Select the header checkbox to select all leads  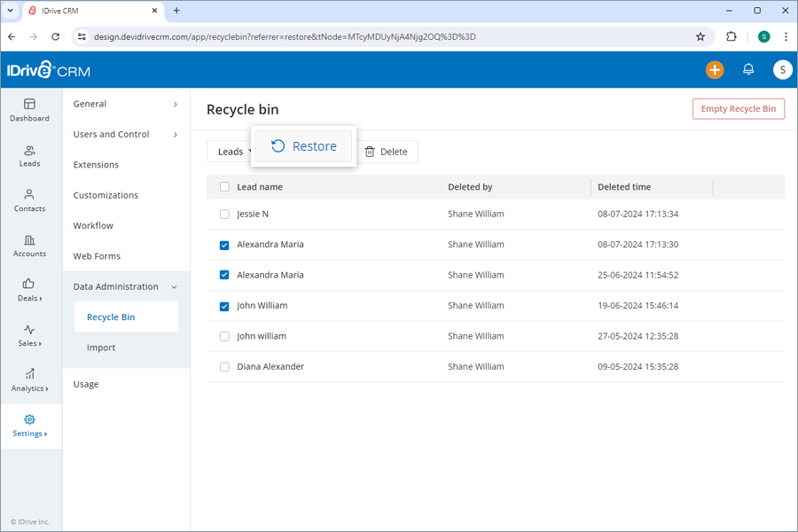point(224,186)
